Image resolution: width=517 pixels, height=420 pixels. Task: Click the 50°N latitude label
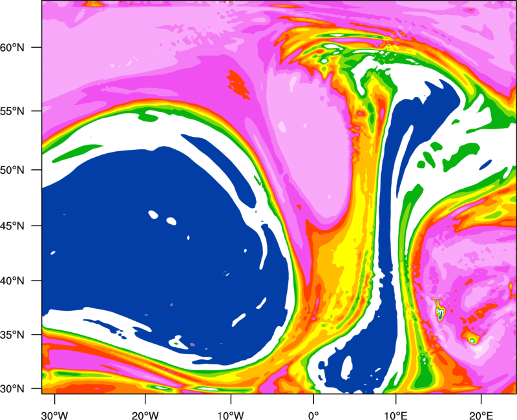tap(12, 171)
